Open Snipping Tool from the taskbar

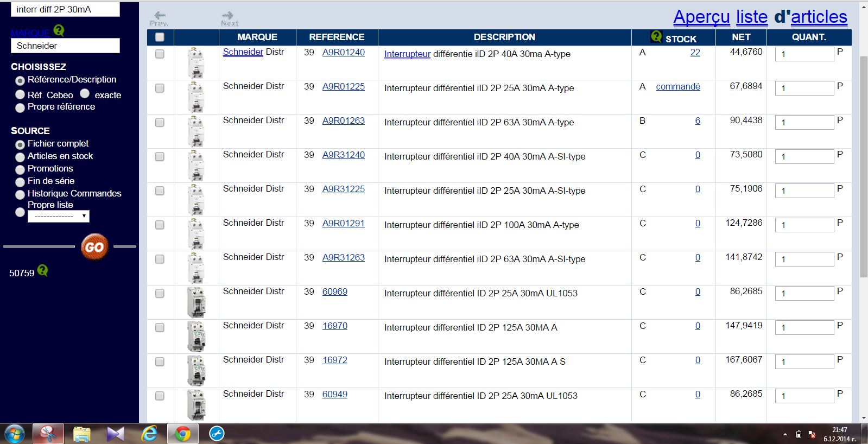coord(48,434)
